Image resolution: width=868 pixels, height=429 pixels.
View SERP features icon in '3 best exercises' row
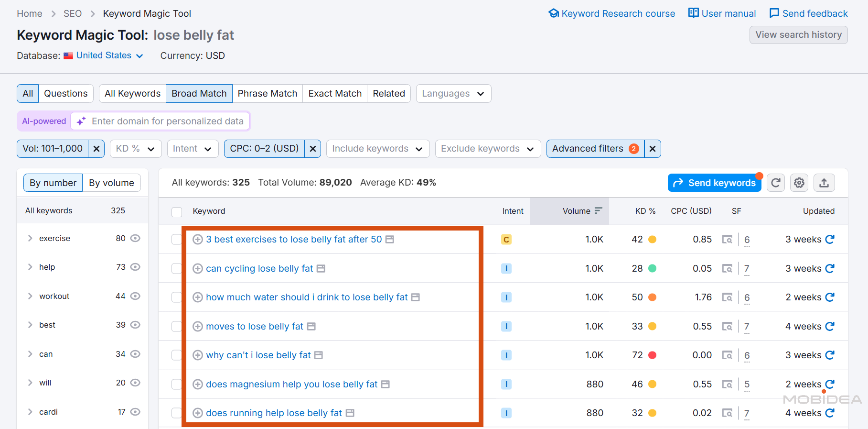727,239
